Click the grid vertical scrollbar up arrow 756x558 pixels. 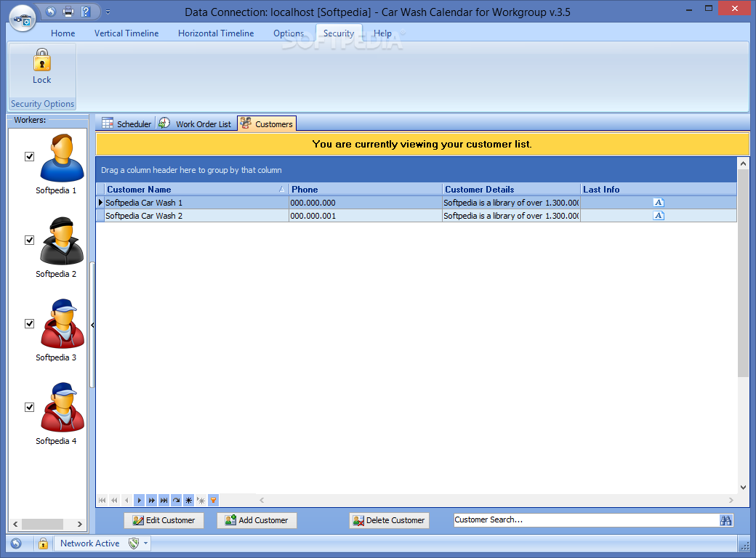pyautogui.click(x=743, y=163)
